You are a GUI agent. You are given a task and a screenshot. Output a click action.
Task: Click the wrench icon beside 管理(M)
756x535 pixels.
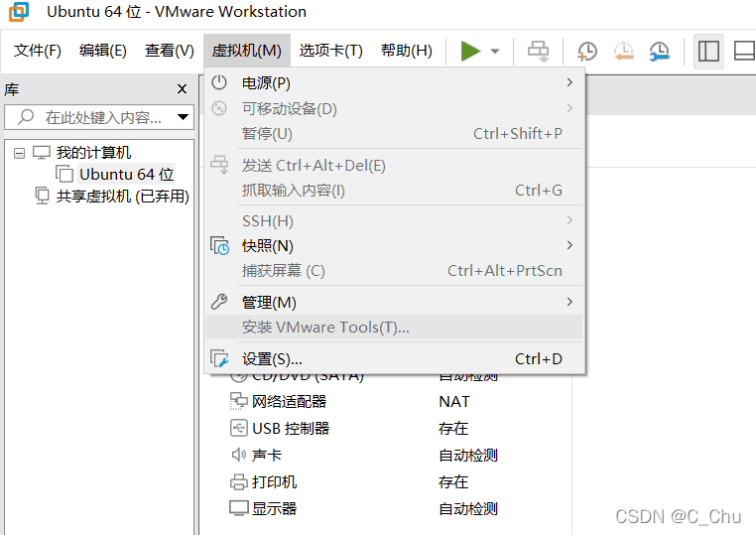[219, 302]
